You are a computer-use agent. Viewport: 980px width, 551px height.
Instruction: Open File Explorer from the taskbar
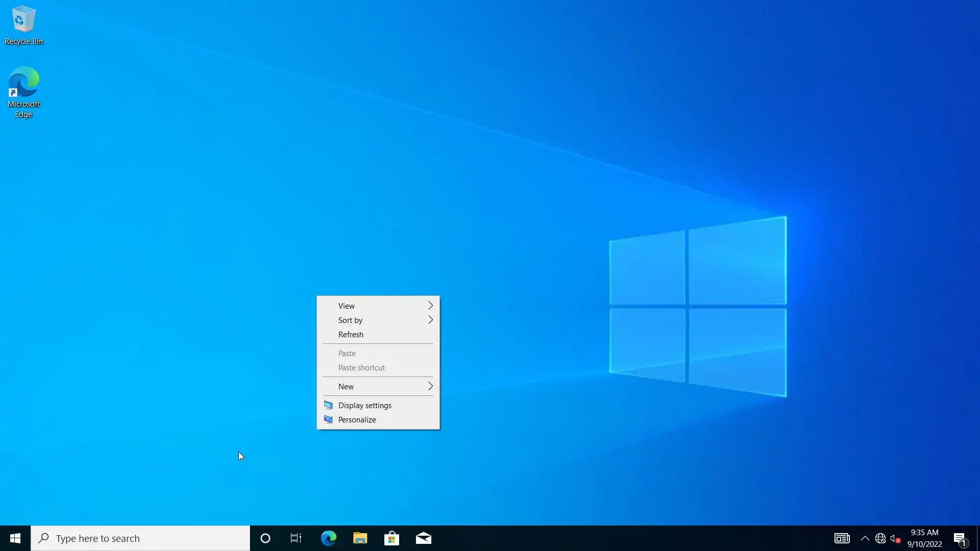[x=360, y=538]
